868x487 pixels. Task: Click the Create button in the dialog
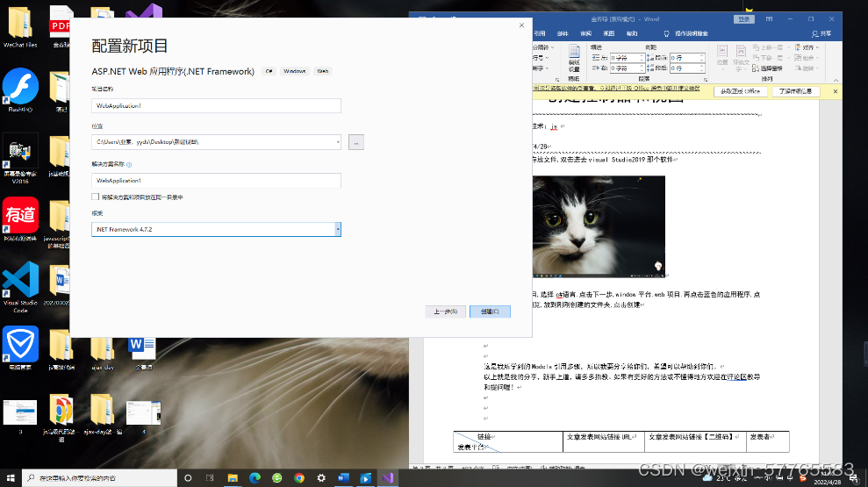[x=490, y=312]
